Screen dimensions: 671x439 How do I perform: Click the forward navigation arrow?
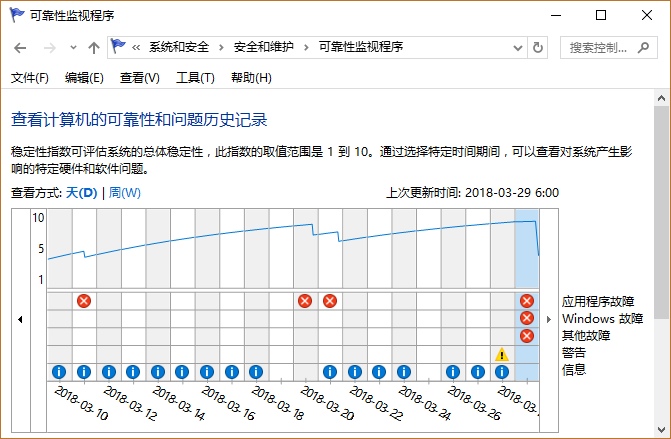pos(50,47)
